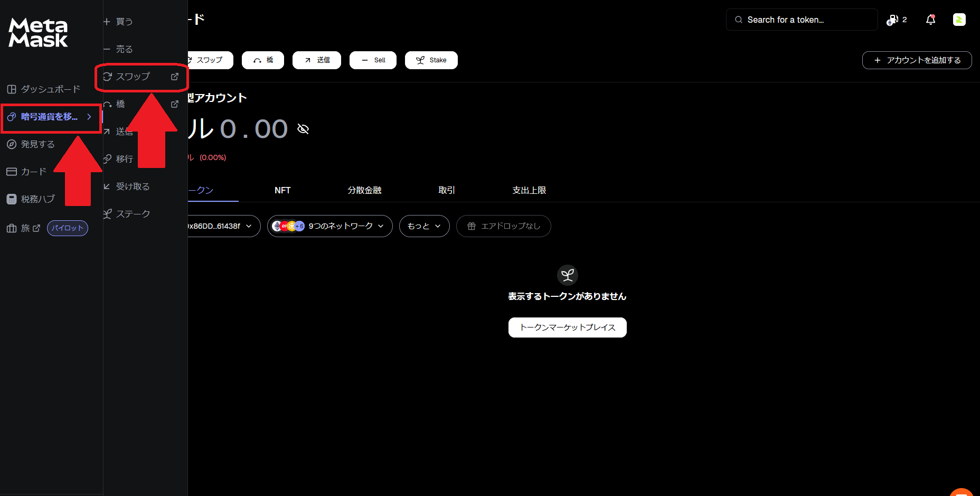The height and width of the screenshot is (496, 980).
Task: Select ステーク in the submenu
Action: [133, 213]
